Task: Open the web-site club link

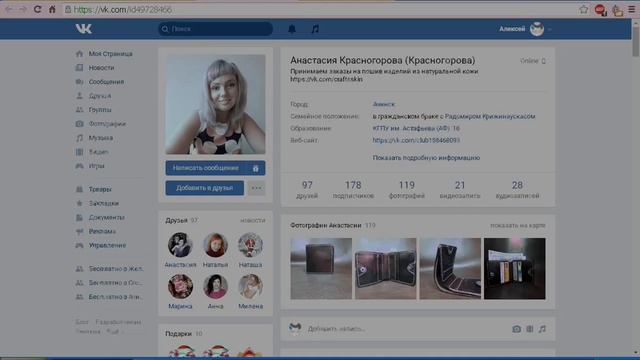Action: [416, 140]
